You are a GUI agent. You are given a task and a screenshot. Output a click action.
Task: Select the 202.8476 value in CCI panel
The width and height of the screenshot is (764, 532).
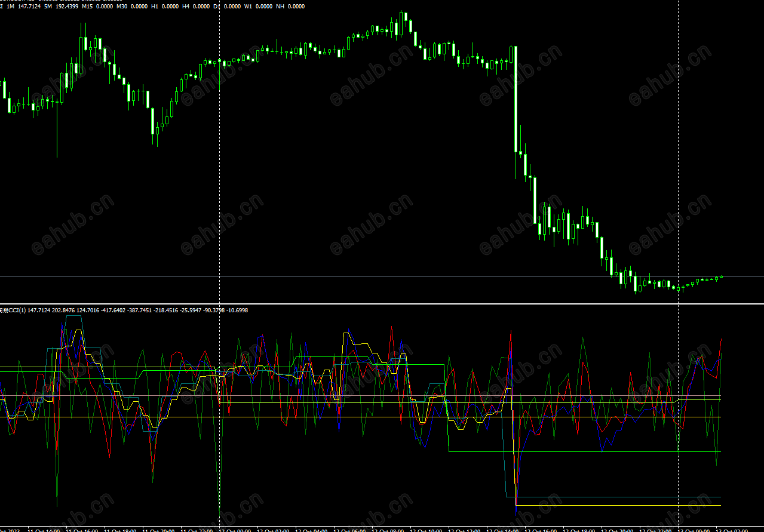[64, 310]
